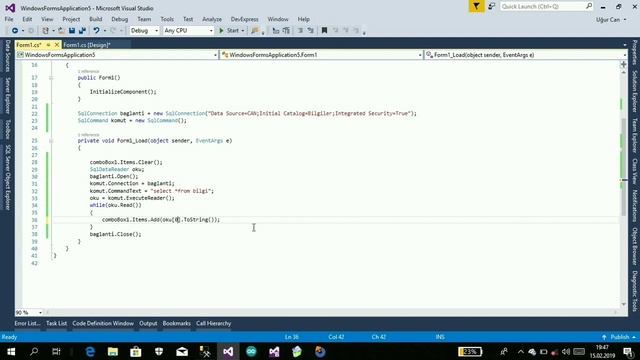Open the Task List panel tab
This screenshot has height=360, width=640.
point(56,323)
